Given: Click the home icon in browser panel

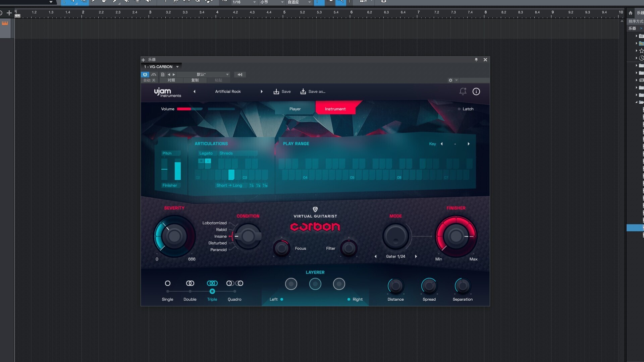Looking at the screenshot, I should [x=631, y=13].
